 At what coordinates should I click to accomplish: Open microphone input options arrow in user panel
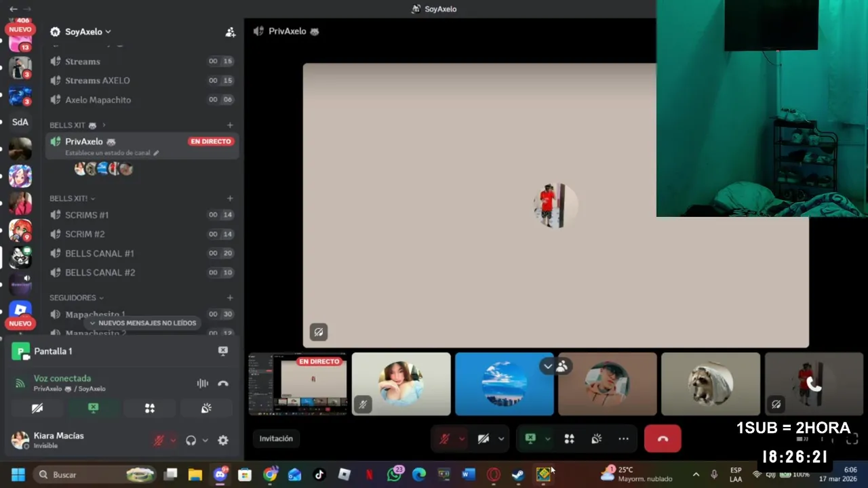point(173,441)
